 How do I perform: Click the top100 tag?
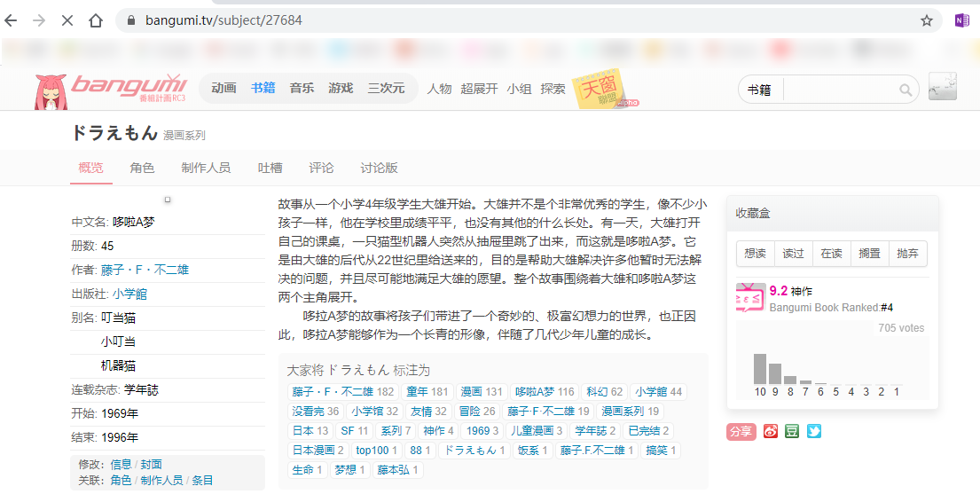click(377, 450)
